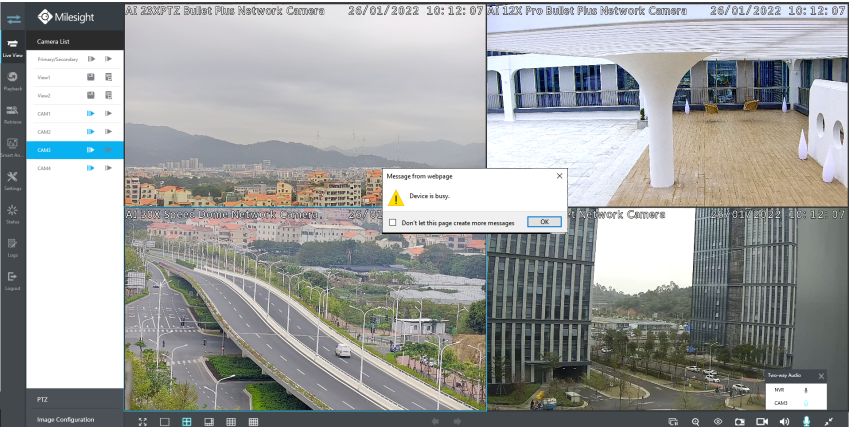Image resolution: width=851 pixels, height=428 pixels.
Task: Load the View2 layout
Action: point(109,95)
